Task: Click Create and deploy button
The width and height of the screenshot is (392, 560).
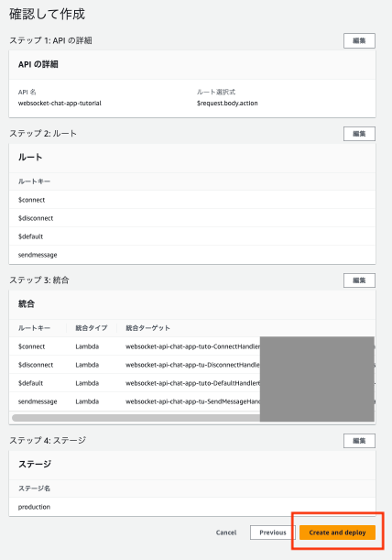Action: [x=337, y=533]
